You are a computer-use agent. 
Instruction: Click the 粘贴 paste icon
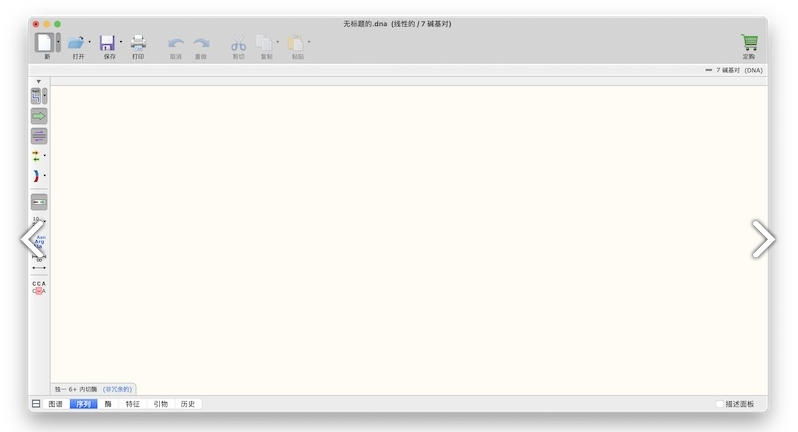click(295, 43)
